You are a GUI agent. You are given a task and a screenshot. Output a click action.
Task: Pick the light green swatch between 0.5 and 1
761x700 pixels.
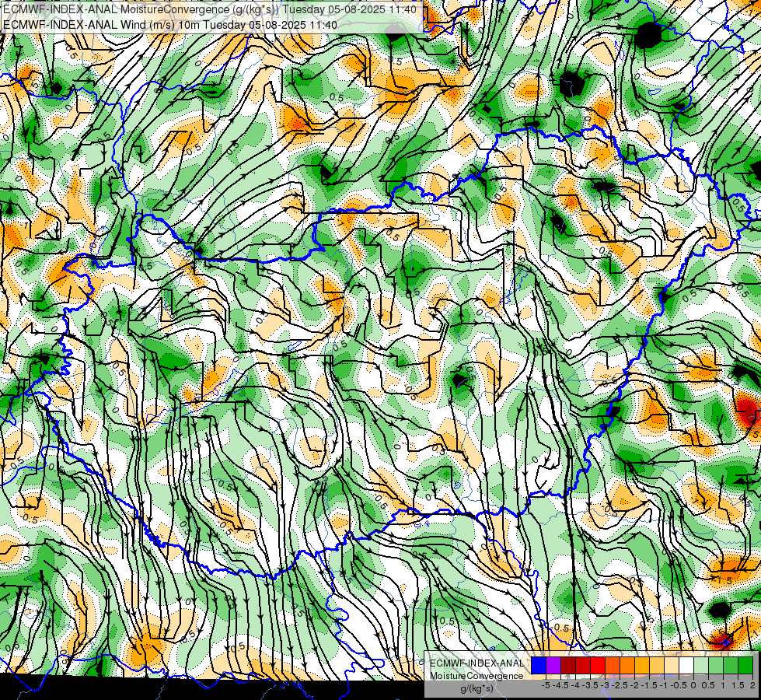point(716,666)
